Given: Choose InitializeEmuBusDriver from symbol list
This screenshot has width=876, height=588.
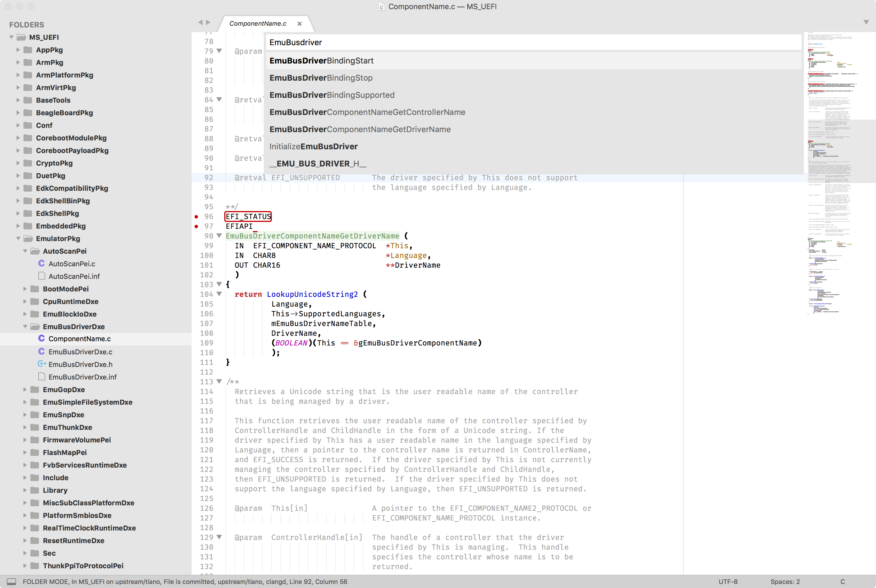Looking at the screenshot, I should pos(534,146).
